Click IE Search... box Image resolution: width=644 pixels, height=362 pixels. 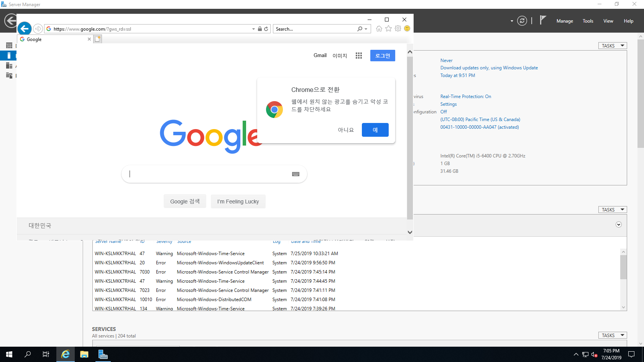[315, 29]
